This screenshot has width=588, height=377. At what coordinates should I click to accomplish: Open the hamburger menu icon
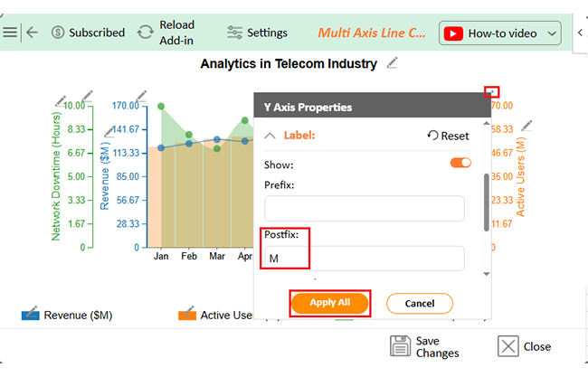[10, 33]
